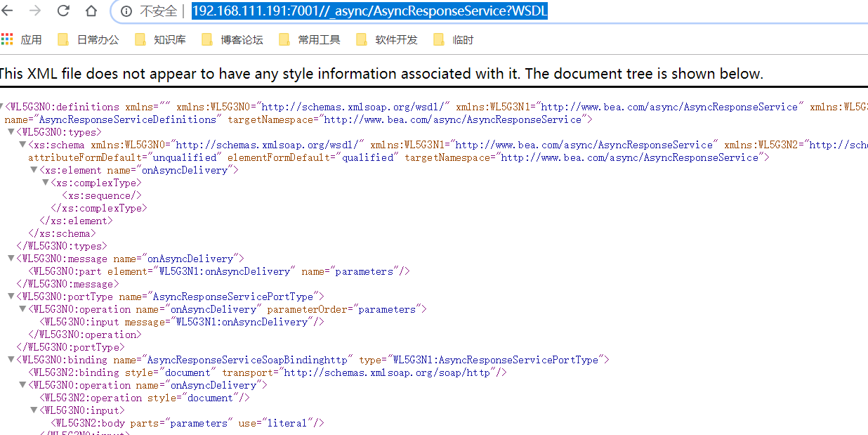This screenshot has width=868, height=435.
Task: Collapse the xs:complexType node
Action: pos(45,183)
